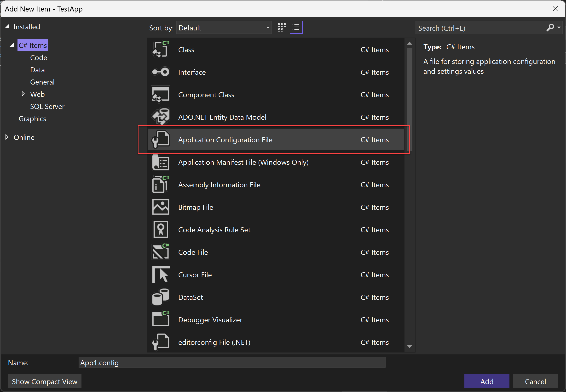Click the Cancel button

pos(536,381)
